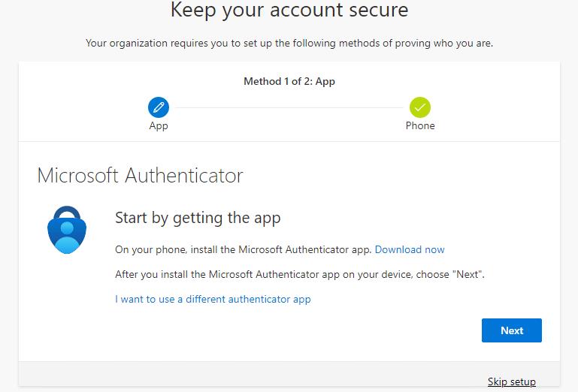Select the Phone step label
Screen dimensions: 578x392
tap(420, 126)
